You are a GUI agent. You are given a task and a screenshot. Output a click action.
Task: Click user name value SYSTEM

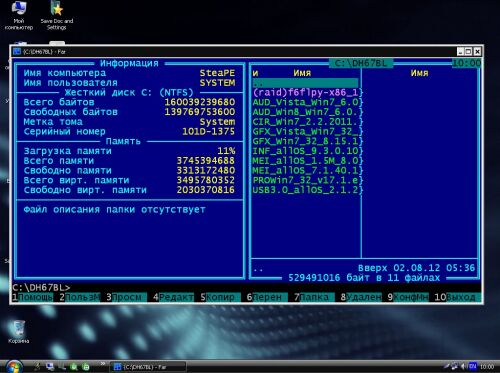(217, 83)
